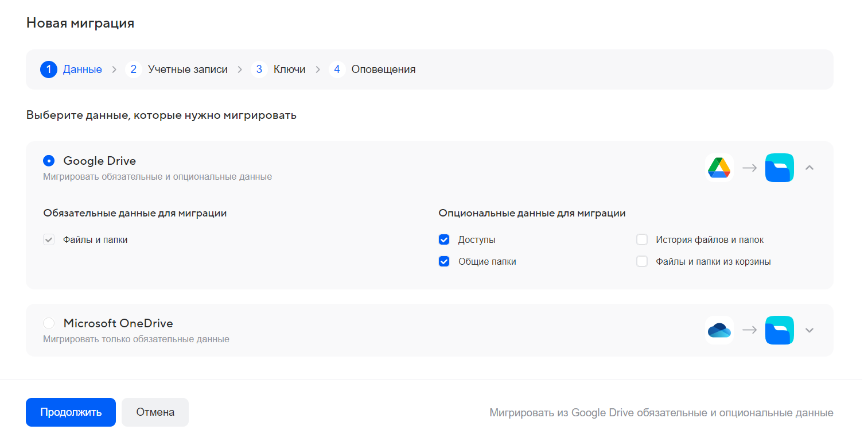Go to Оповещения step
Screen dimensions: 868x441
pyautogui.click(x=383, y=69)
